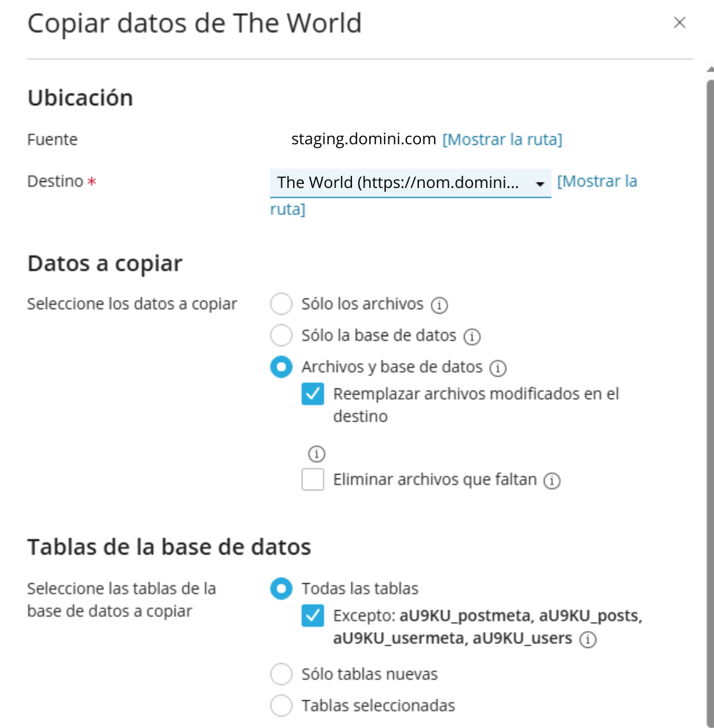Select Tablas seleccionadas radio button

point(281,705)
